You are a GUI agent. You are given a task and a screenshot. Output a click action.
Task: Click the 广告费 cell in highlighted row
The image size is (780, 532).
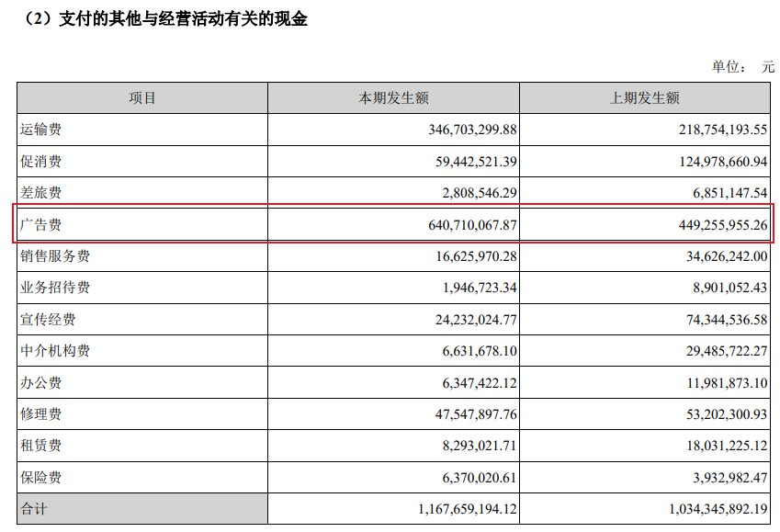[41, 225]
